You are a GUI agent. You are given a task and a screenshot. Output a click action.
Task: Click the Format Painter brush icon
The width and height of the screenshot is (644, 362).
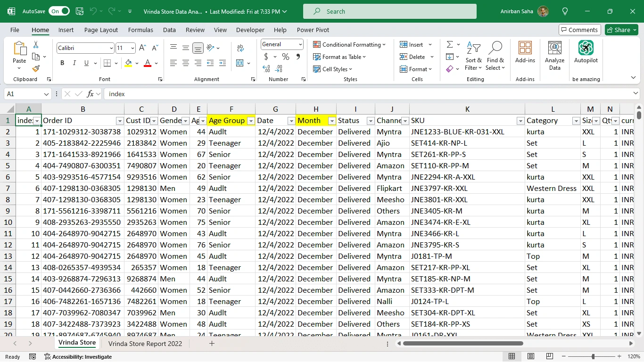[36, 68]
